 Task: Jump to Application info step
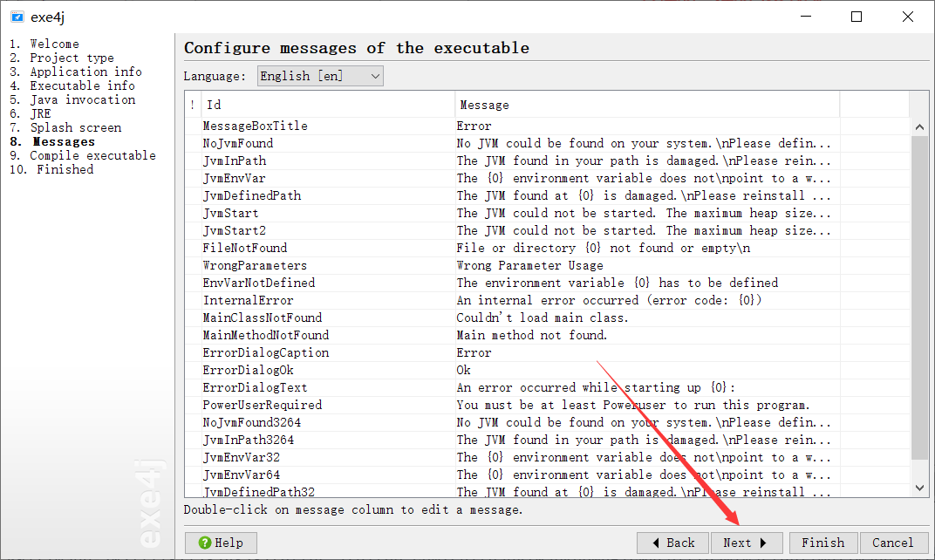click(85, 72)
